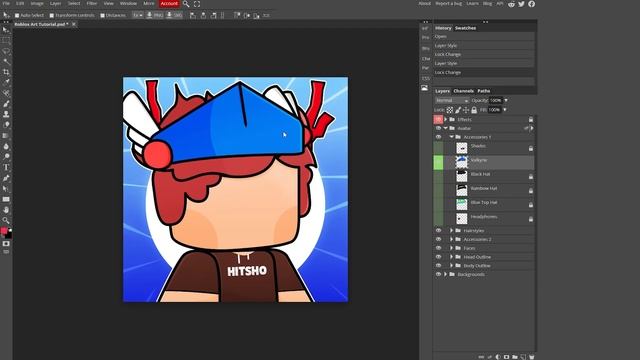Hide the Accessories 1 folder
Screen dimensions: 640x360
tap(438, 137)
